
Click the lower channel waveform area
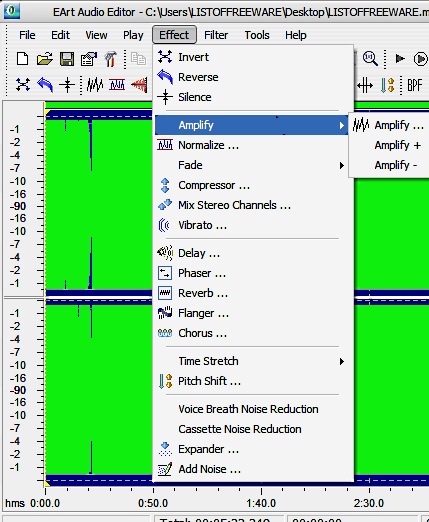pyautogui.click(x=99, y=392)
